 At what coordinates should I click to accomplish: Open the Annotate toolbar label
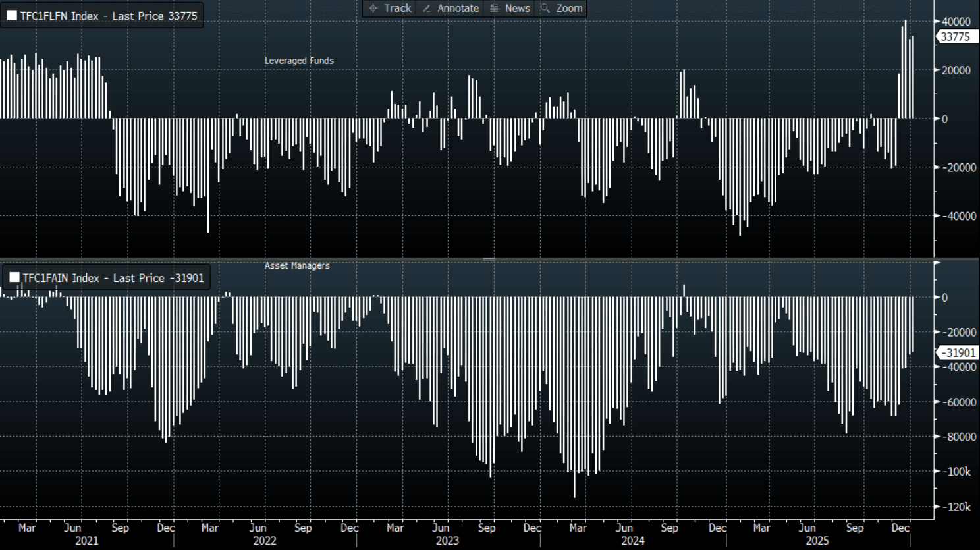point(458,9)
